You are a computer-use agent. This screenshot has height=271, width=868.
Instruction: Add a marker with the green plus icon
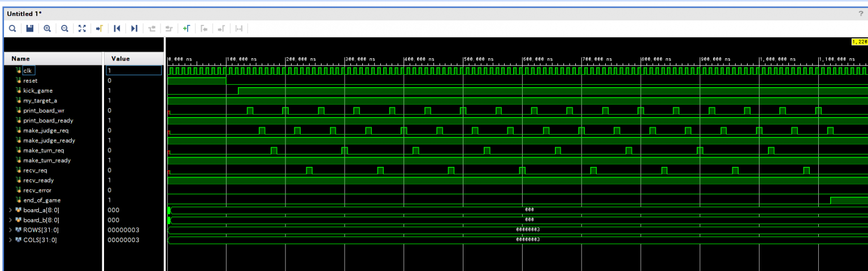[186, 28]
